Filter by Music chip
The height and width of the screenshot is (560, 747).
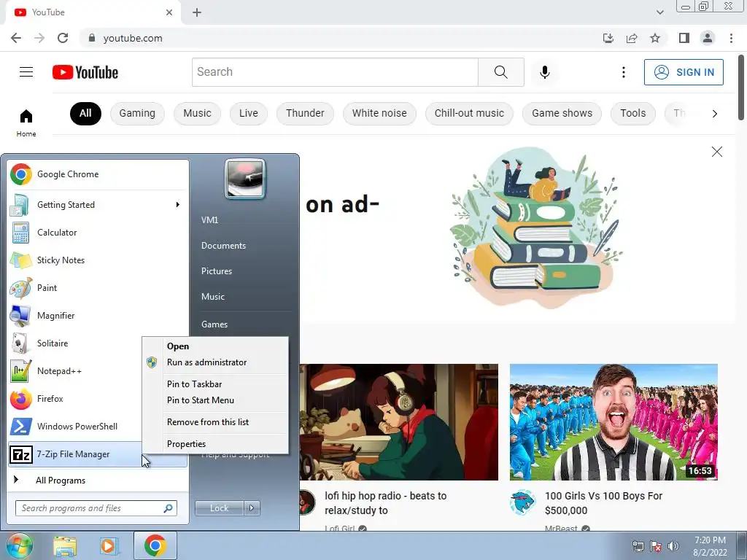197,113
